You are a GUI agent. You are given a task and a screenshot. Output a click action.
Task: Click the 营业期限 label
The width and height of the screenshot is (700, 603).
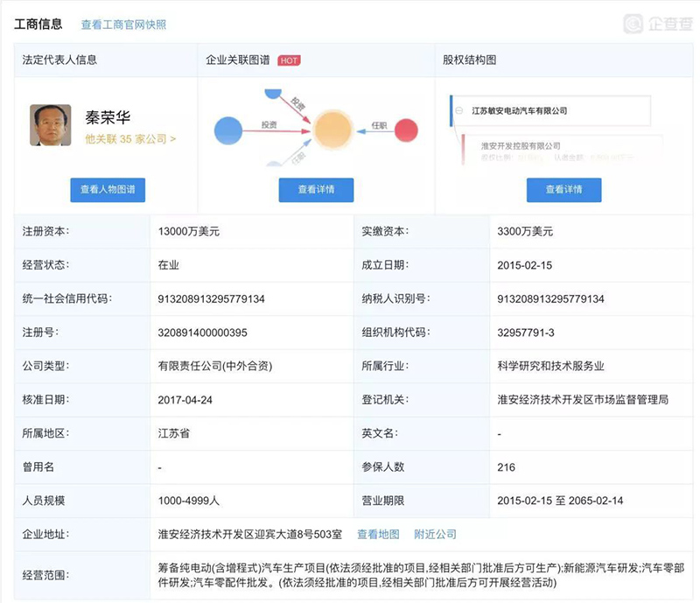(382, 501)
